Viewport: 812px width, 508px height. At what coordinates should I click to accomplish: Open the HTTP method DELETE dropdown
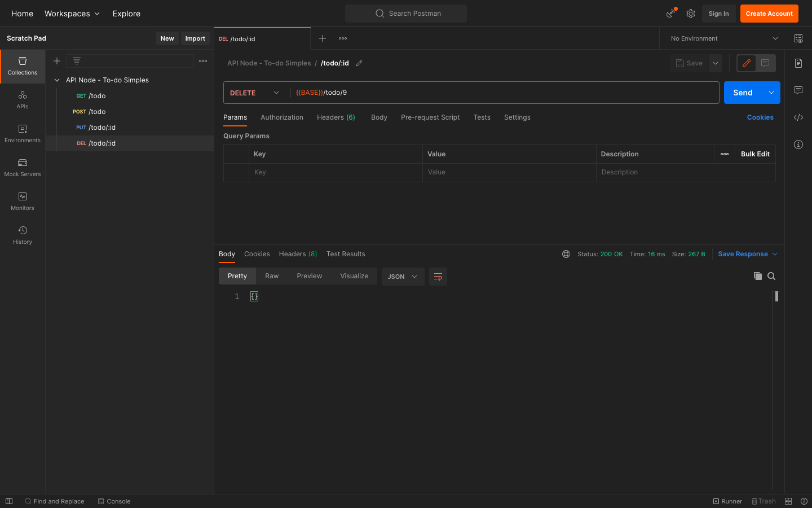click(254, 93)
